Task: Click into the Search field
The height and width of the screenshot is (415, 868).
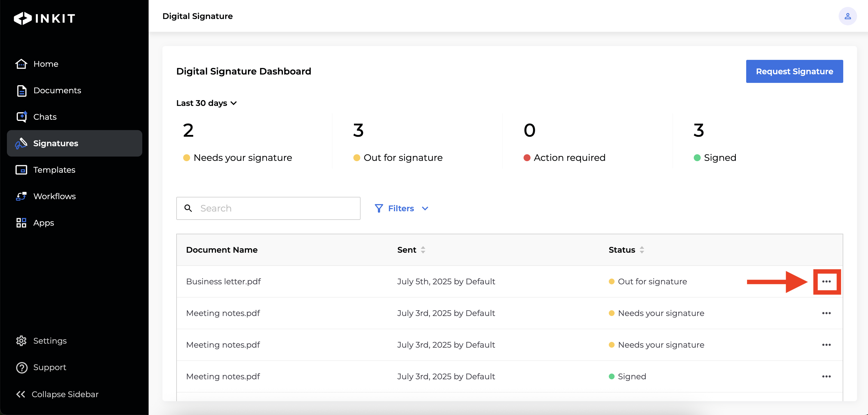Action: (x=268, y=208)
